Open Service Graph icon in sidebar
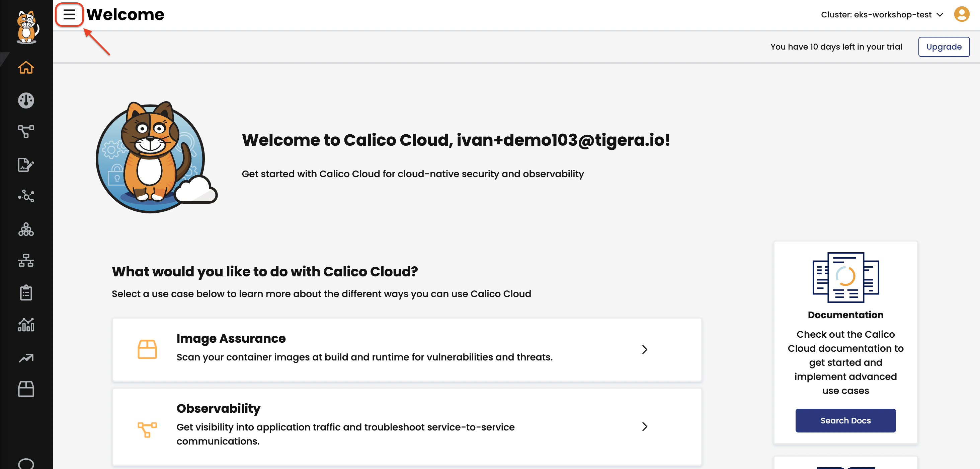980x469 pixels. 26,132
